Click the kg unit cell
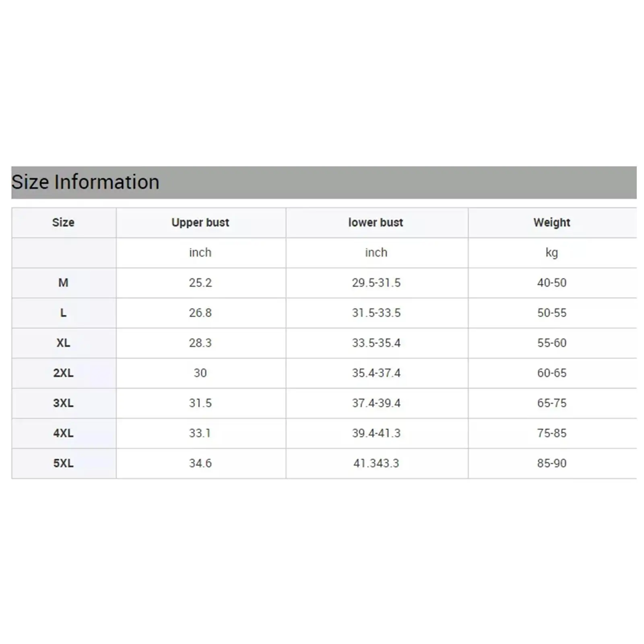Viewport: 644px width, 644px height. point(551,253)
